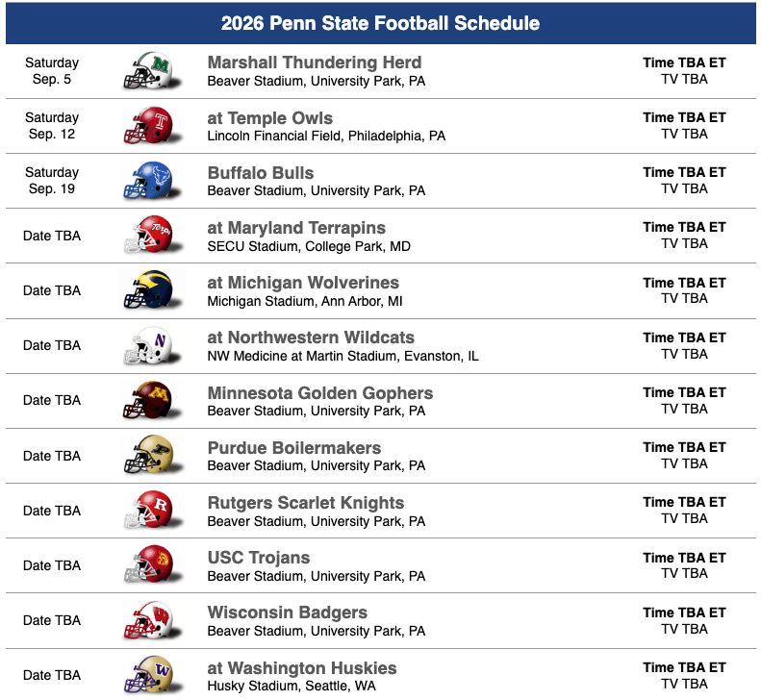
Task: Click the Temple Owls helmet icon
Action: click(147, 125)
